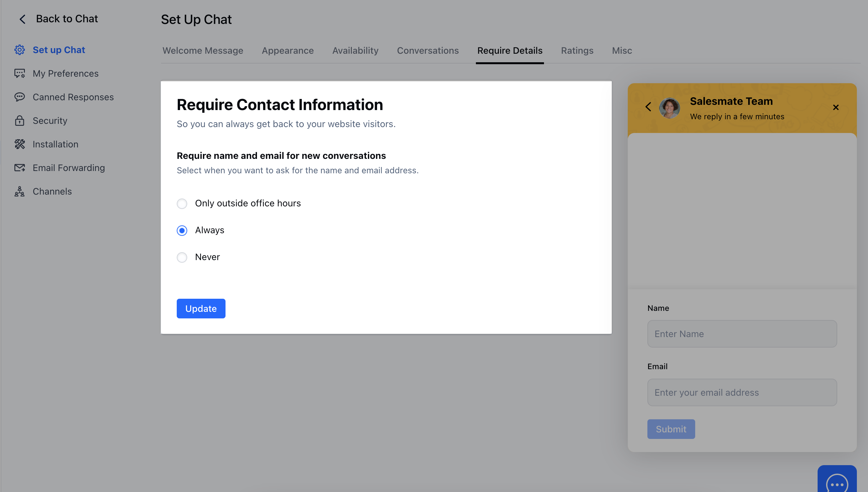Screen dimensions: 868x492
Task: Click the Submit button in chat preview
Action: 671,429
